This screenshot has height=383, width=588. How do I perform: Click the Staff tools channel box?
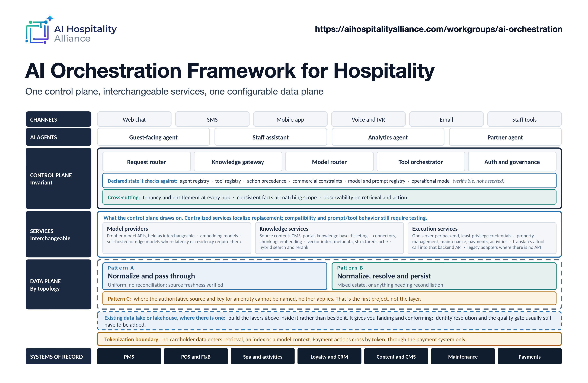525,119
